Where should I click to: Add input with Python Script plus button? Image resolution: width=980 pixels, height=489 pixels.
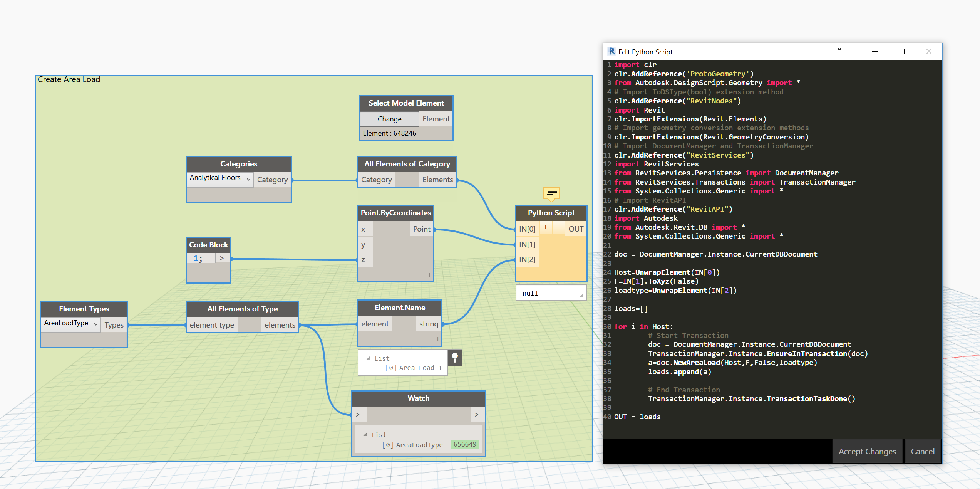point(545,228)
